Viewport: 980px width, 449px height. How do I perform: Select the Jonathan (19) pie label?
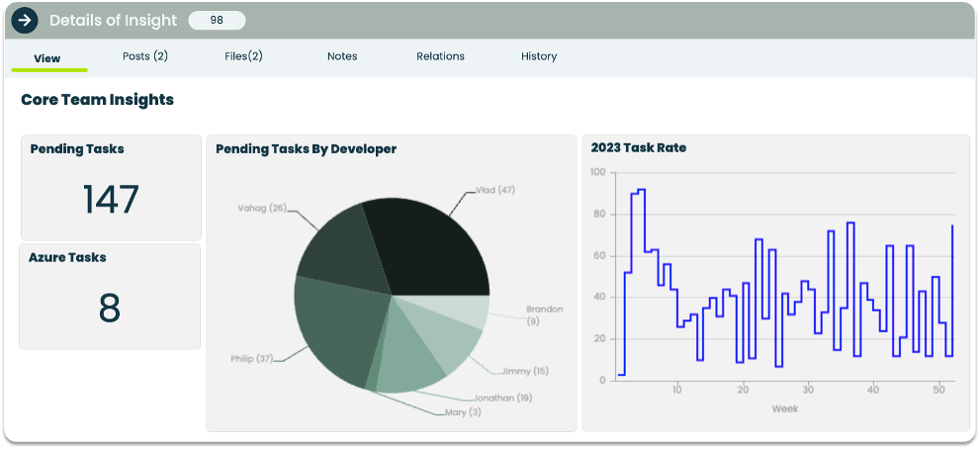pyautogui.click(x=502, y=398)
